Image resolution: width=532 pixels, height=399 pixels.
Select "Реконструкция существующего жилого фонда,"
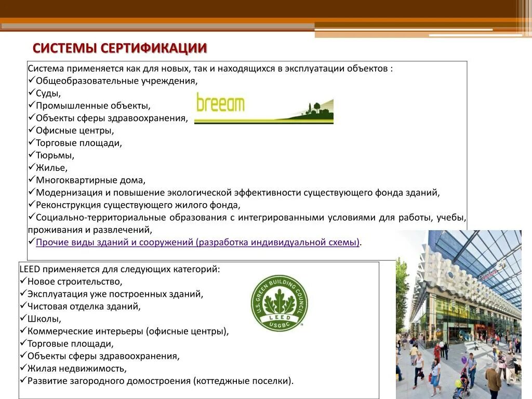(x=138, y=205)
